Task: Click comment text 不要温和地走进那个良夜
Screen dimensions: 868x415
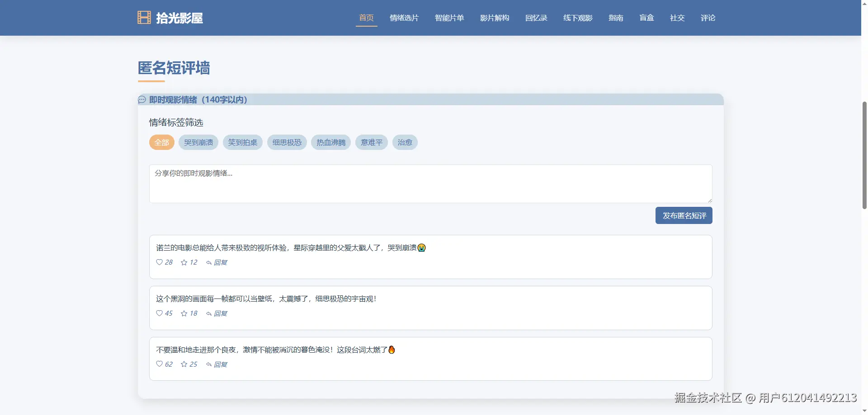Action: [x=196, y=350]
